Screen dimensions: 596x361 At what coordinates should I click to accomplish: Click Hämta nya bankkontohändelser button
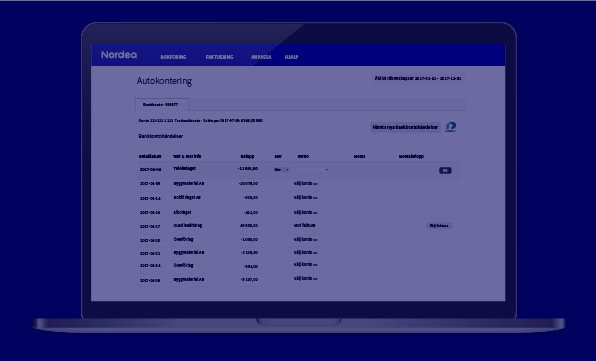[405, 127]
